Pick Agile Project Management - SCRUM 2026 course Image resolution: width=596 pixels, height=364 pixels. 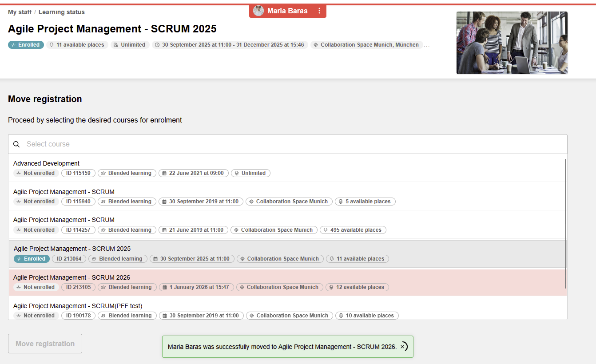72,277
